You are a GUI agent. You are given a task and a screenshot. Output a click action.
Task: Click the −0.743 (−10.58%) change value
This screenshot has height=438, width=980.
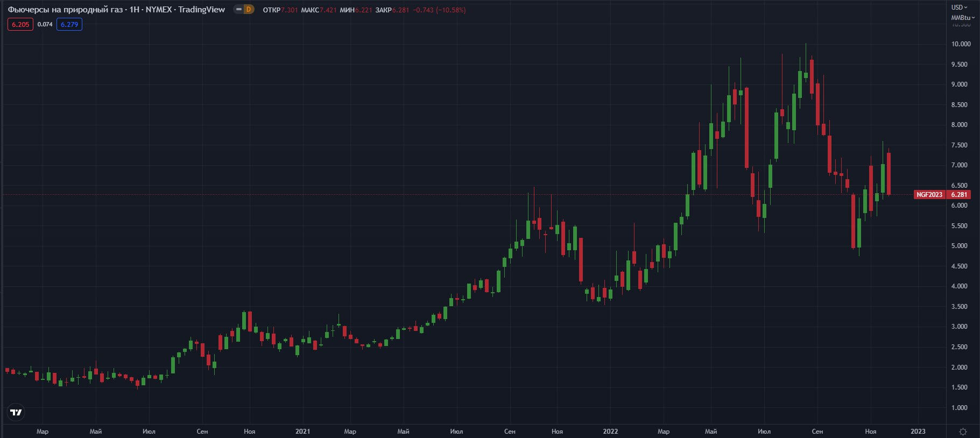(x=439, y=10)
